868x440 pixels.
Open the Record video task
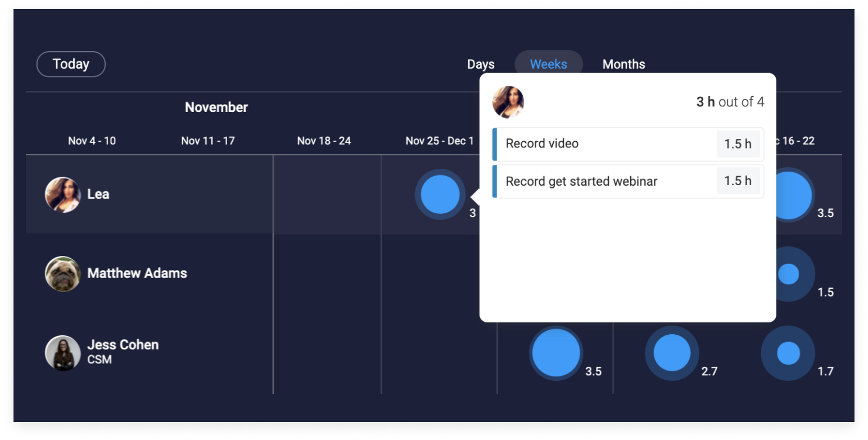click(x=628, y=144)
